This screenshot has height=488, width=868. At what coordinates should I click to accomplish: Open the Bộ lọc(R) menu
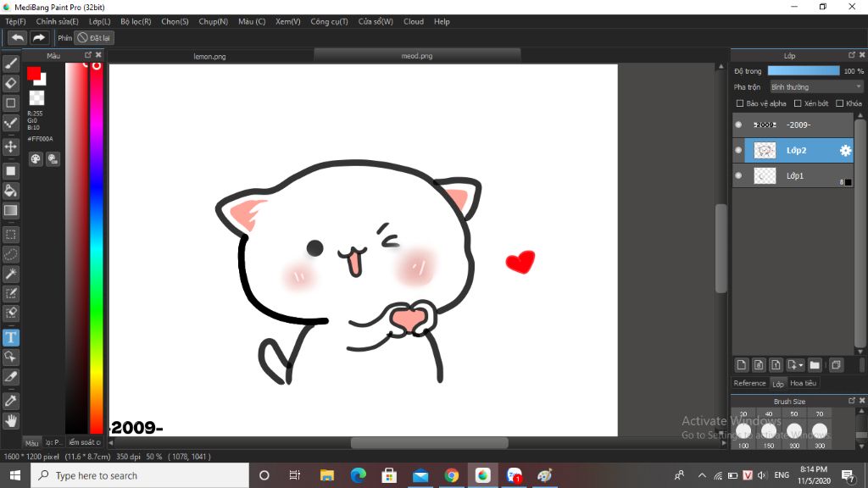tap(136, 21)
